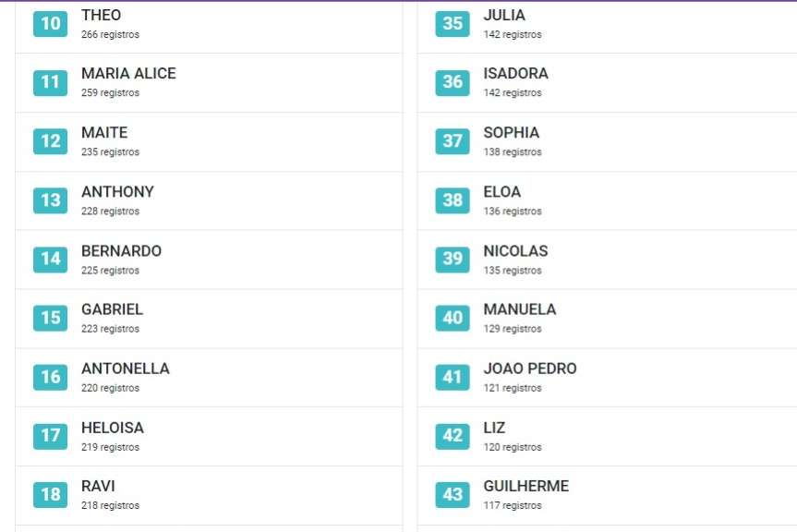797x532 pixels.
Task: Click the GABRIEL name entry
Action: point(112,309)
